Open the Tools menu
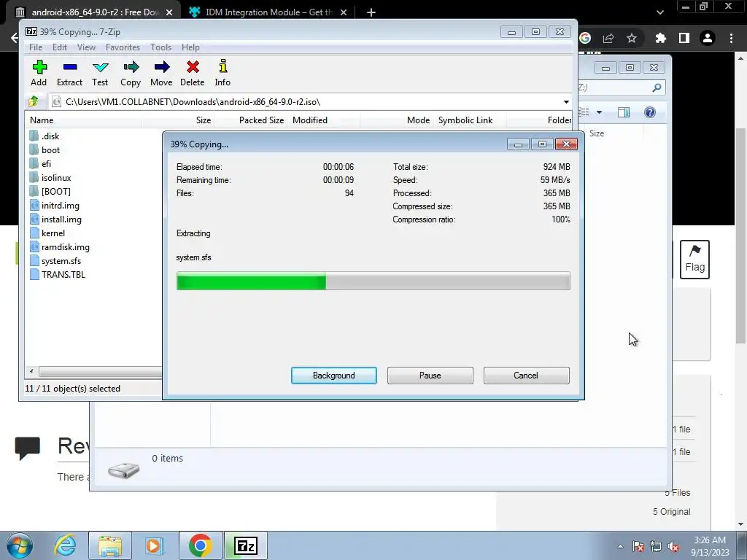 click(x=160, y=47)
